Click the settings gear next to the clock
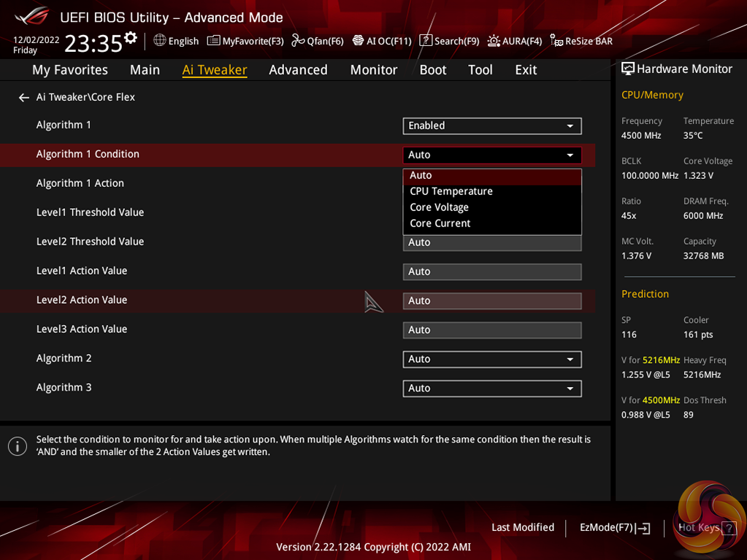The image size is (747, 560). (x=131, y=37)
